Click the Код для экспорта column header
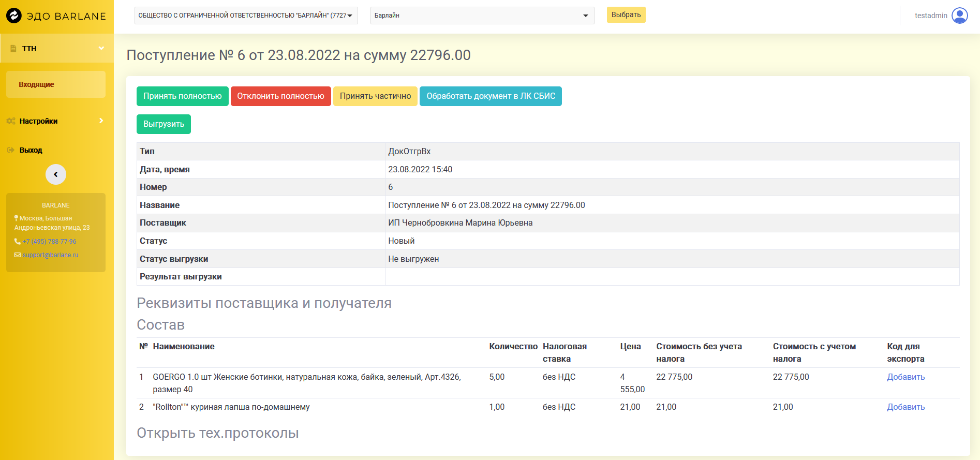This screenshot has height=460, width=980. (x=905, y=353)
